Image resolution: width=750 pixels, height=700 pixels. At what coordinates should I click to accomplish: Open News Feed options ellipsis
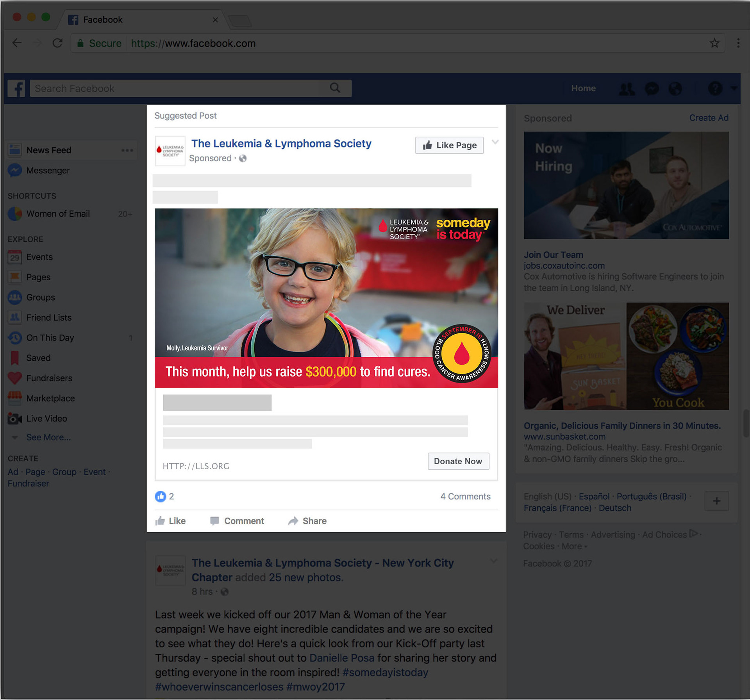pos(127,150)
